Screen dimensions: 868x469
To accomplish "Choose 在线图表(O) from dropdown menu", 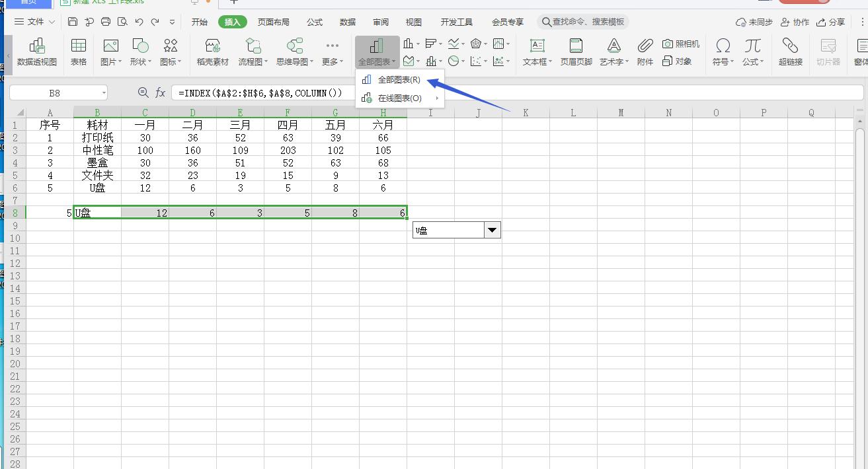I will (399, 98).
